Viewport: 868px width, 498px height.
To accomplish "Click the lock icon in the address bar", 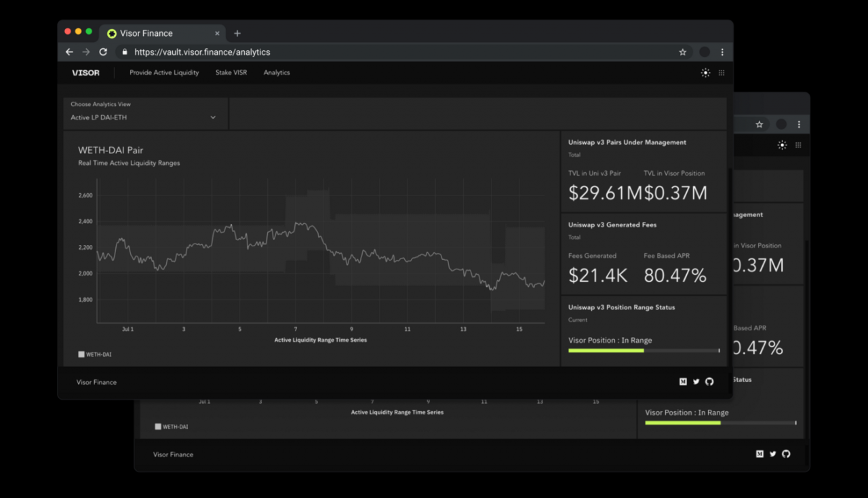I will (x=124, y=52).
